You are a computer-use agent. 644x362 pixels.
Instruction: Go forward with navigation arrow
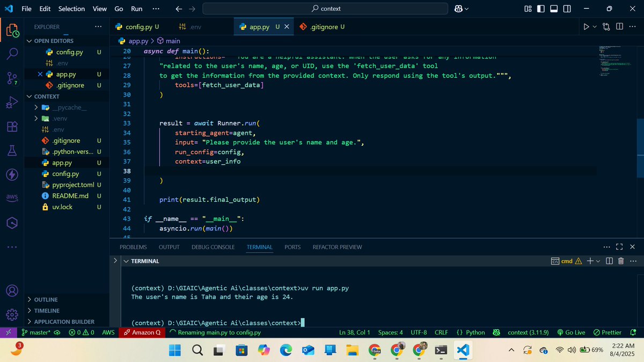point(192,9)
